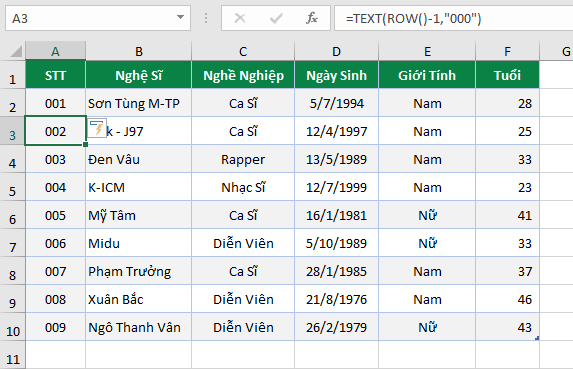Select cell containing Mỹ Tâm
The image size is (573, 369).
click(138, 215)
